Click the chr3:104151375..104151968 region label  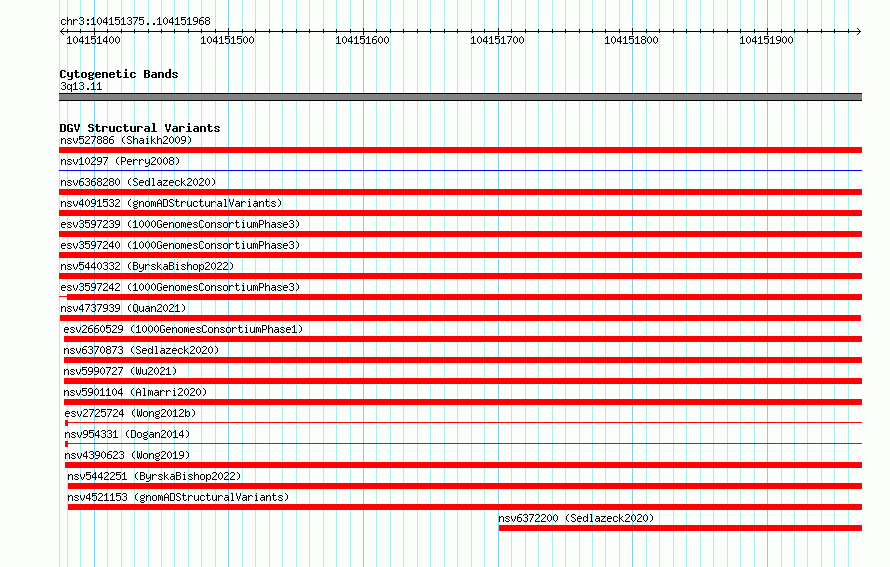pos(135,21)
